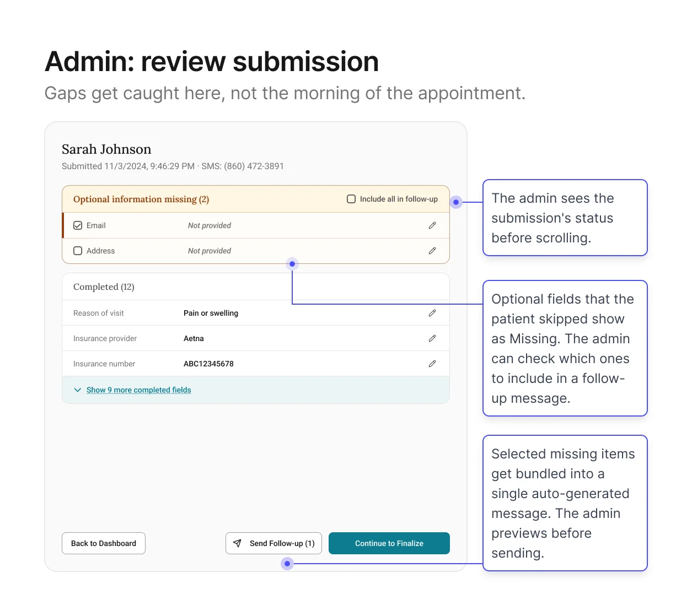Edit the Address field pencil icon
This screenshot has height=616, width=692.
click(x=432, y=251)
